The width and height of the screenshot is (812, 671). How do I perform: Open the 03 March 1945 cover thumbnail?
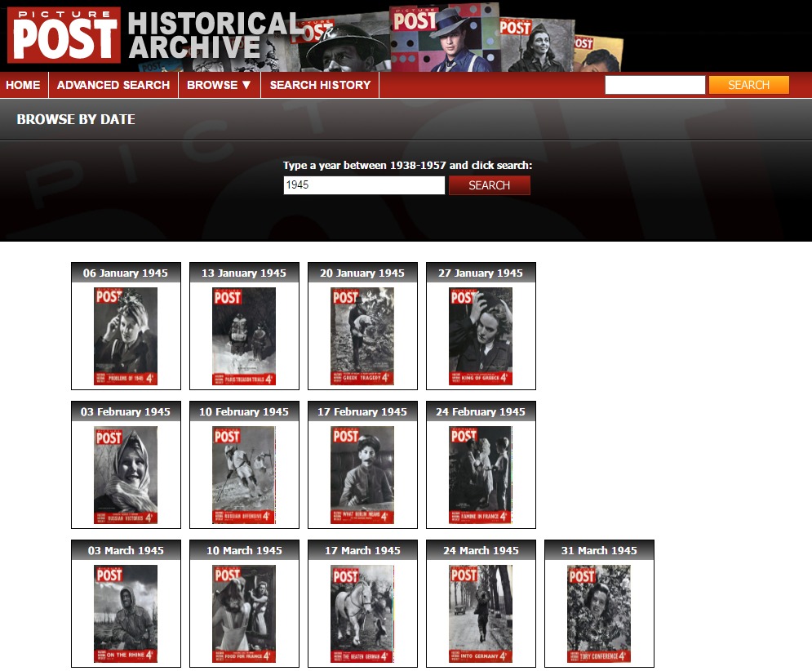click(126, 614)
